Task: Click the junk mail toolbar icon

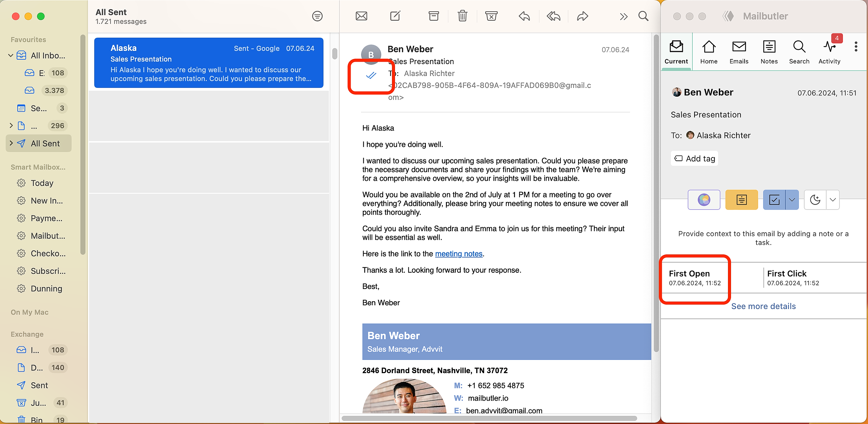Action: [491, 16]
